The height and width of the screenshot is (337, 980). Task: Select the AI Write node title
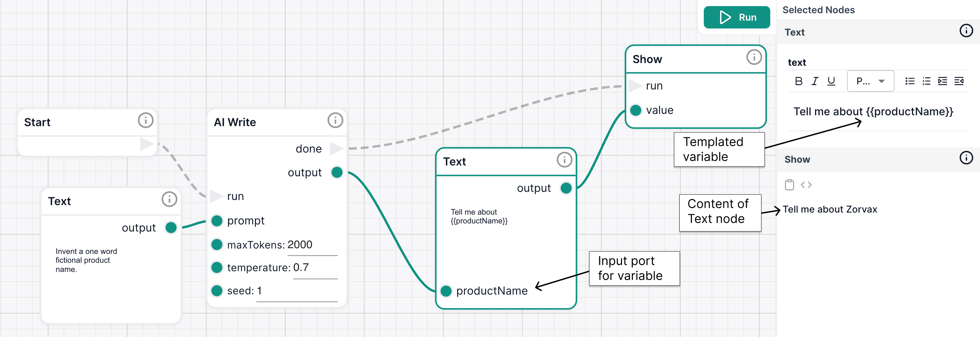[235, 122]
